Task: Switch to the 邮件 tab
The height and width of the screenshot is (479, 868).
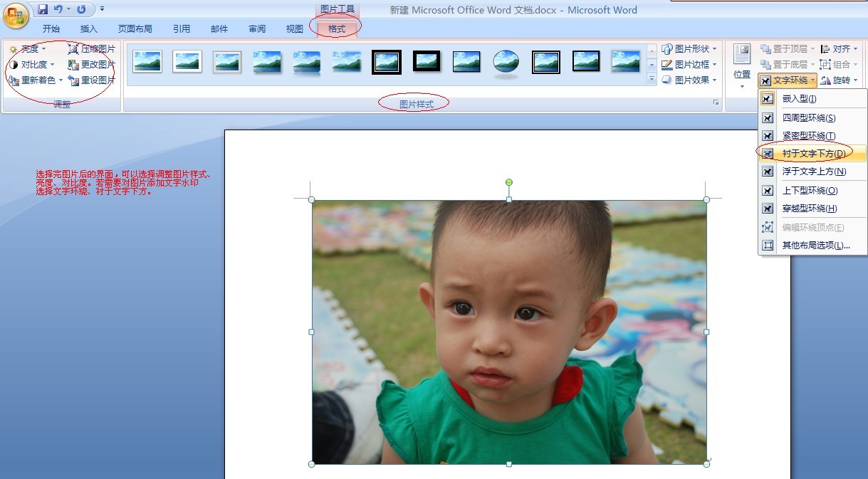Action: [x=219, y=28]
